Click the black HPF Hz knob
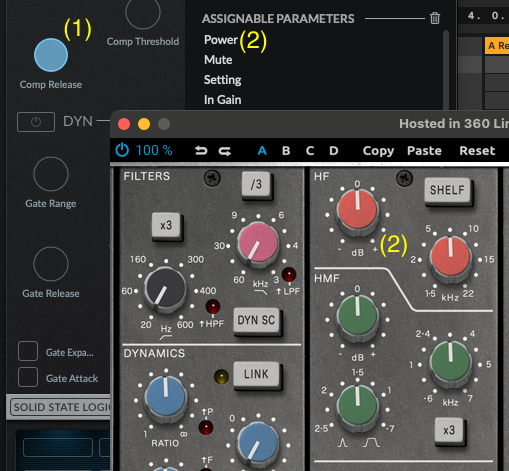Viewport: 509px width, 471px height. (x=165, y=289)
